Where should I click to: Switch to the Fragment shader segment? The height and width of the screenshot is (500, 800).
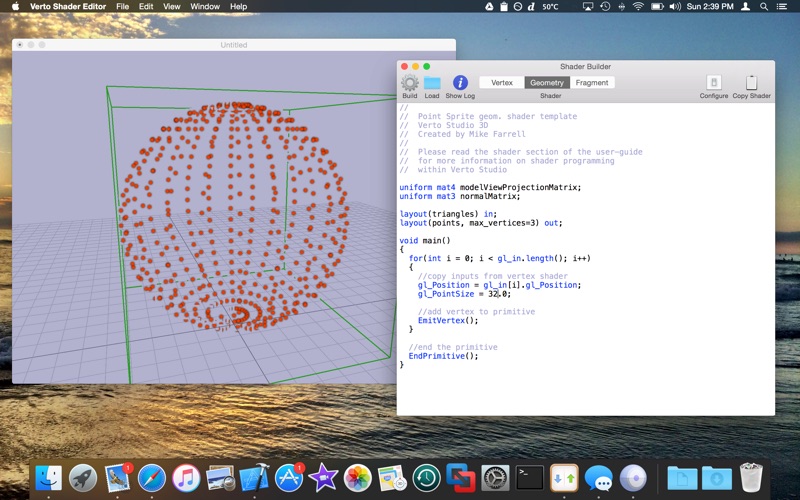click(x=592, y=83)
